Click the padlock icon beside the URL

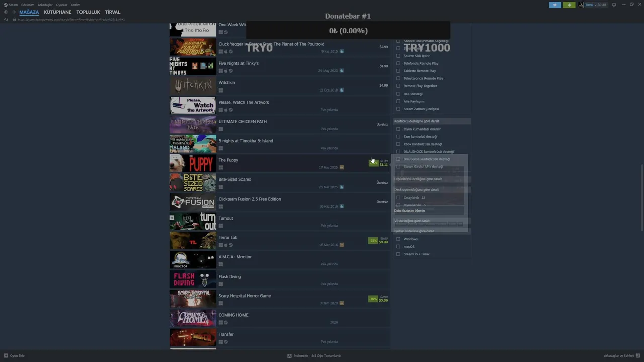[x=14, y=19]
